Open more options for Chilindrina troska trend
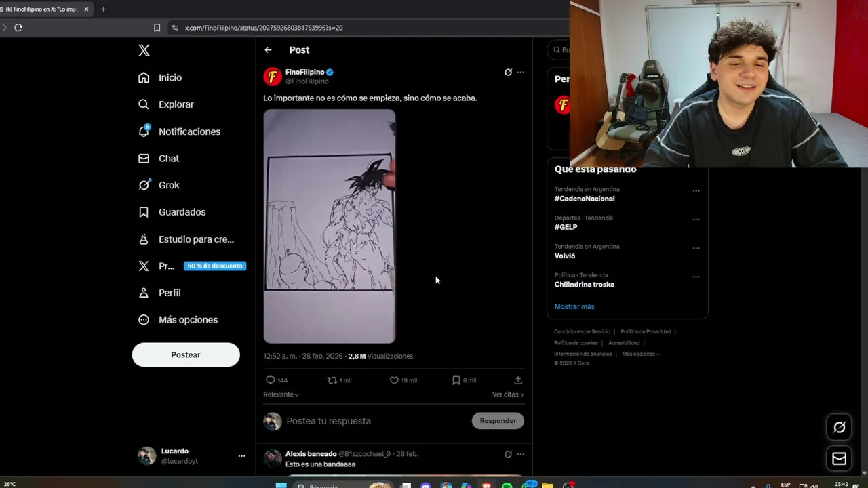This screenshot has height=488, width=868. (x=696, y=277)
